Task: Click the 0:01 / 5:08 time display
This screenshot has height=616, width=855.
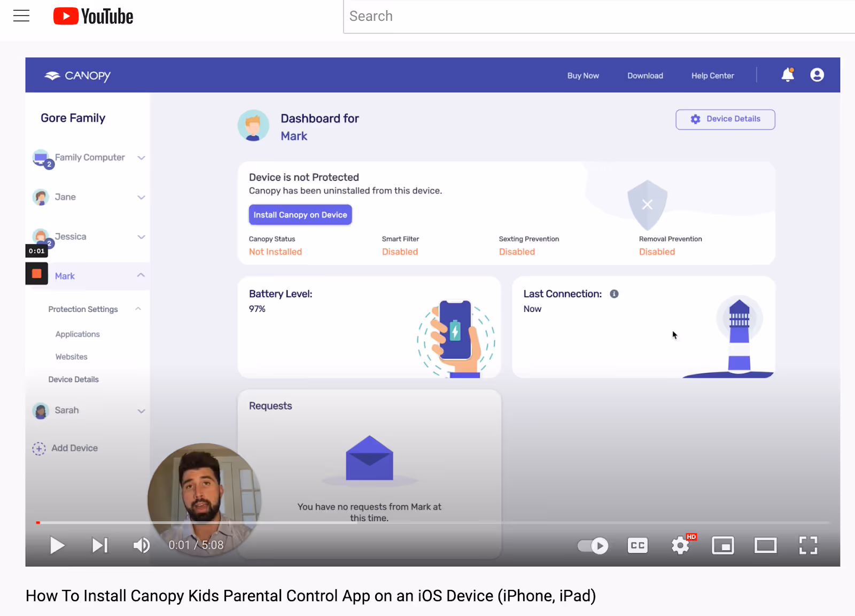Action: [x=196, y=545]
